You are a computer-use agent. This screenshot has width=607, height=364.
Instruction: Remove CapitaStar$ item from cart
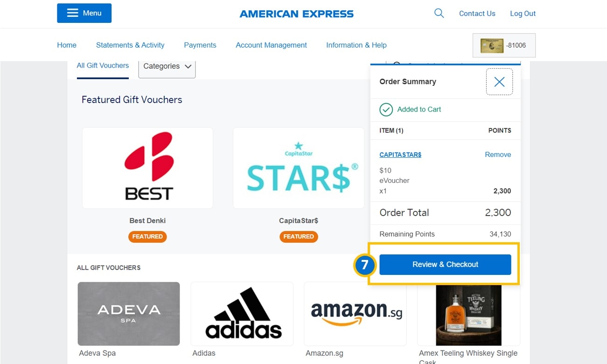pyautogui.click(x=498, y=154)
